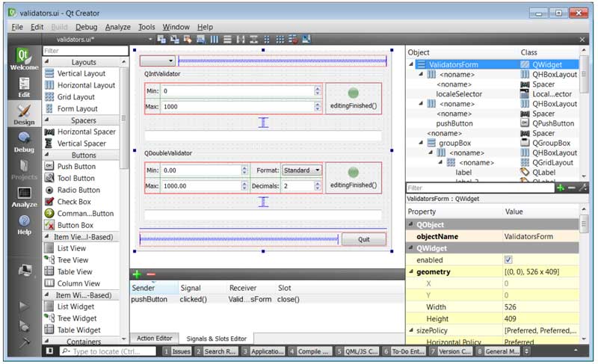
Task: Open the Format Standard combo box
Action: click(302, 170)
